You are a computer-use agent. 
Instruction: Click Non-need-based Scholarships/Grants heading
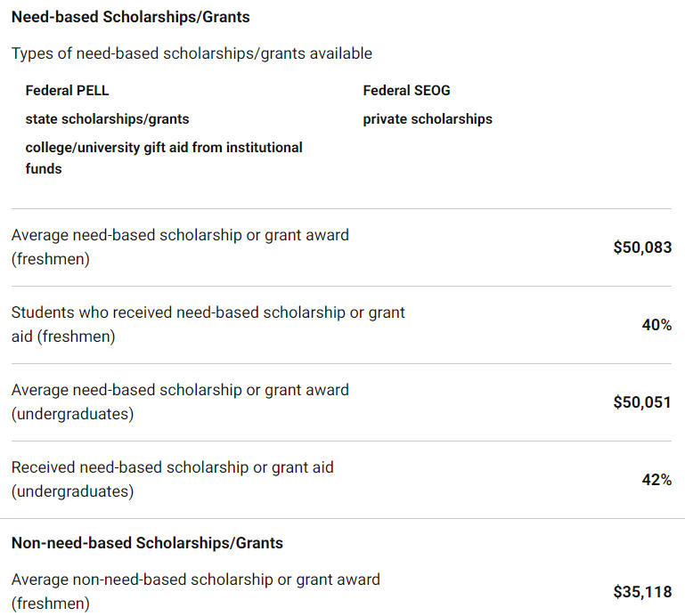(x=147, y=543)
